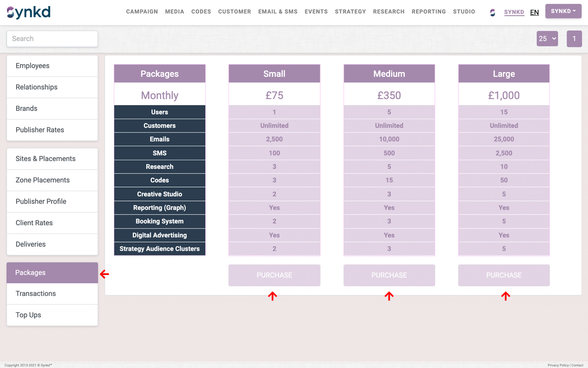The width and height of the screenshot is (588, 368).
Task: Purchase the Small package
Action: 274,275
